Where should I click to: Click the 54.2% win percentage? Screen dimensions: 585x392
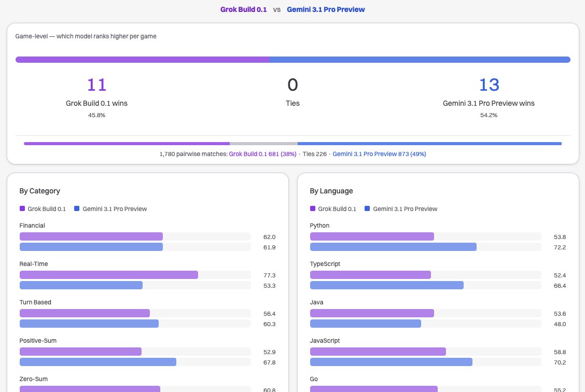(489, 115)
